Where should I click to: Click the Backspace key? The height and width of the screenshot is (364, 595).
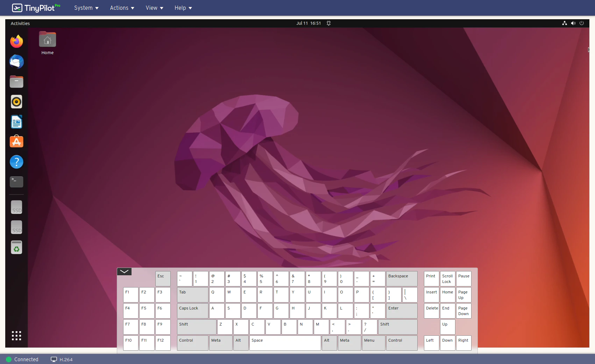402,279
